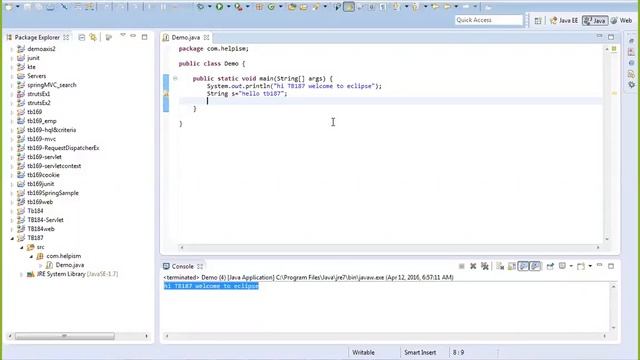The height and width of the screenshot is (360, 640).
Task: Click the Open Task icon in toolbar
Action: point(303,7)
